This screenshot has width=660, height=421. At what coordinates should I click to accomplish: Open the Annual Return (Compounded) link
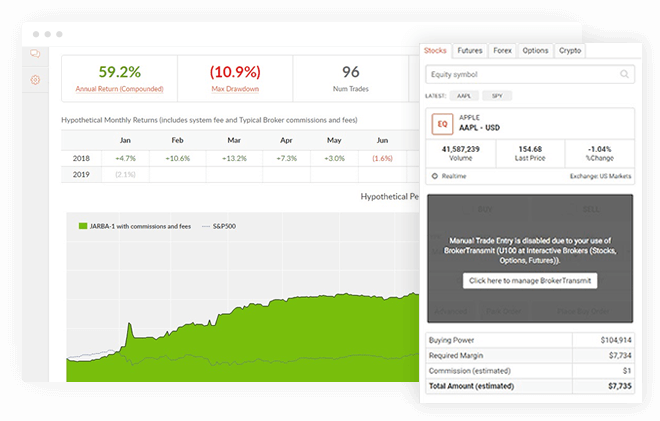click(119, 90)
